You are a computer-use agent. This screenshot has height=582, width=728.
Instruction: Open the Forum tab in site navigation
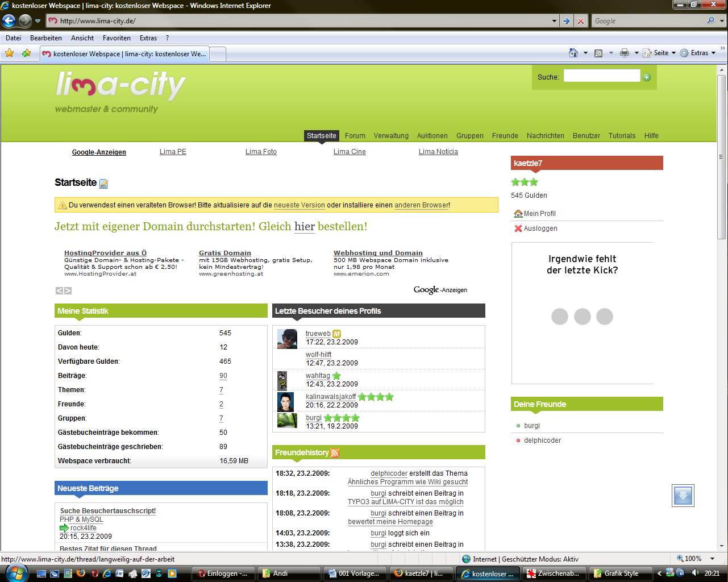[355, 136]
